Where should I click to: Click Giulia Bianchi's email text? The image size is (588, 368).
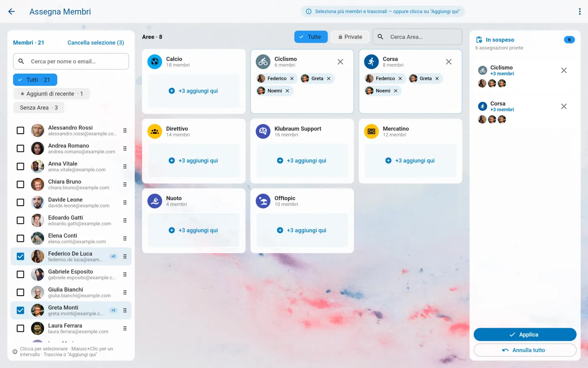point(79,296)
